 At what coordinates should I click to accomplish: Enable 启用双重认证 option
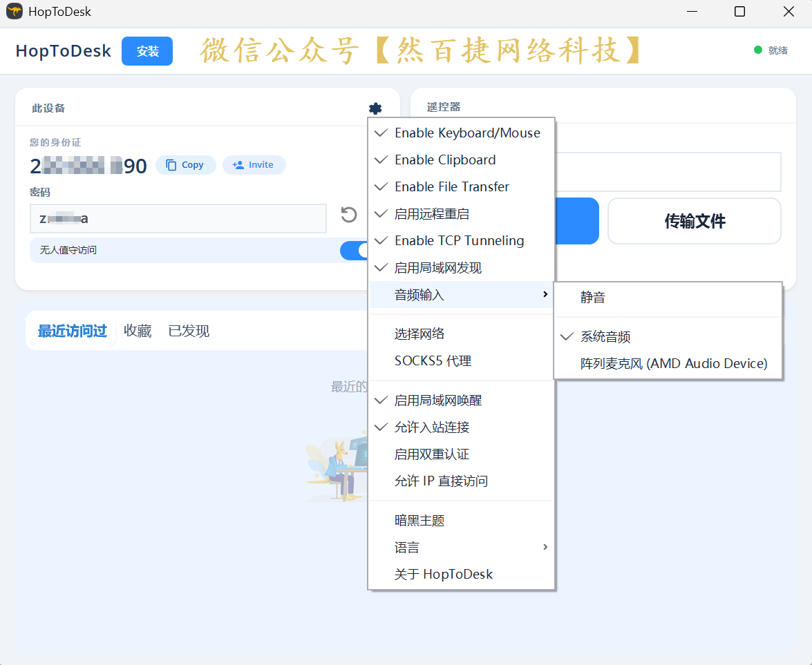point(462,454)
